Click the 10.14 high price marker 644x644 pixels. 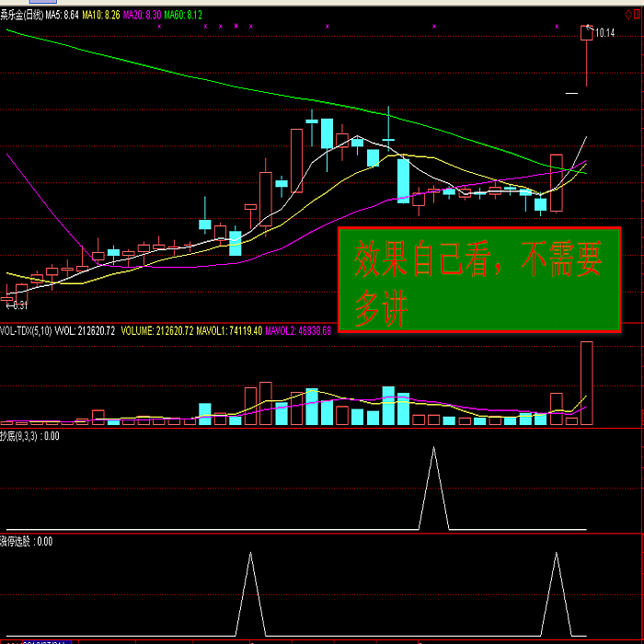(x=604, y=33)
